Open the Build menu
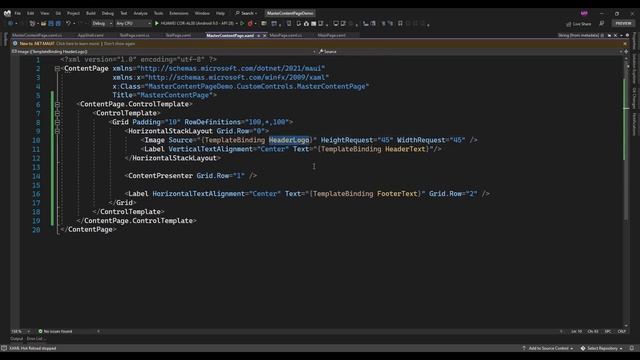Viewport: 640px width, 360px height. 91,13
